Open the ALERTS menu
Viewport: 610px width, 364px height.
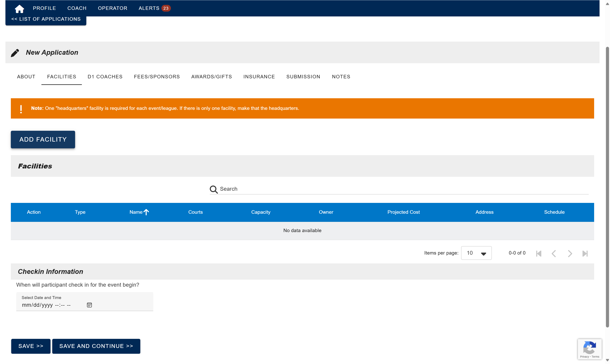(x=149, y=8)
